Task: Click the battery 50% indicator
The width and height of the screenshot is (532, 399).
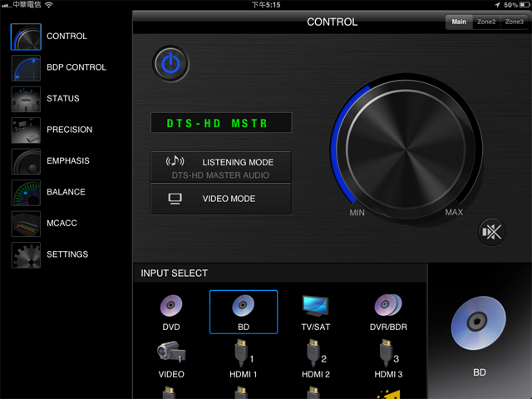Action: (517, 5)
